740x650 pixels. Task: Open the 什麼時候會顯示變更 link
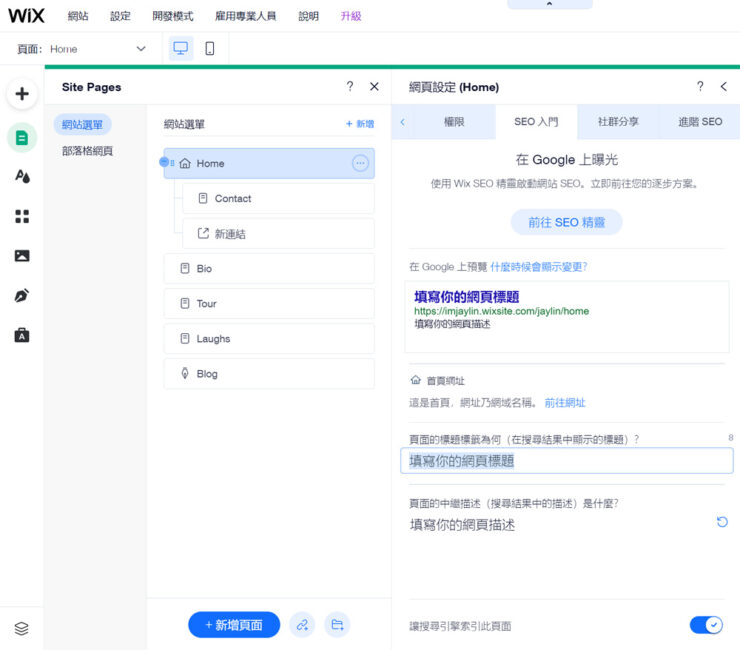point(538,267)
